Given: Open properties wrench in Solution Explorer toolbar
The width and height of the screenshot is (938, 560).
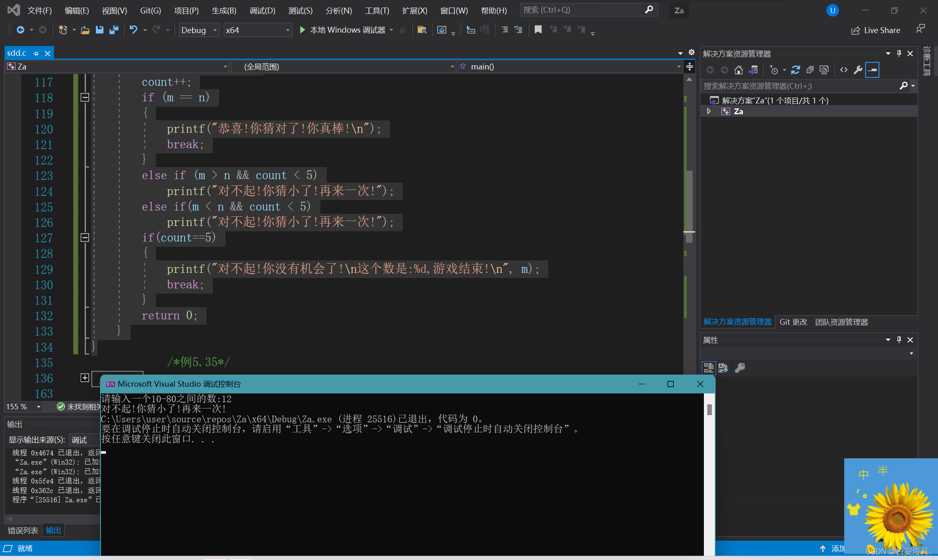Looking at the screenshot, I should point(858,70).
